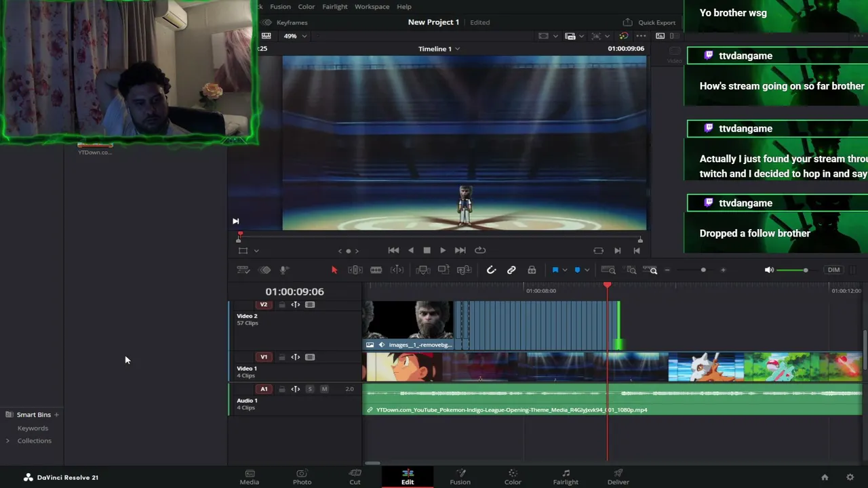Image resolution: width=868 pixels, height=488 pixels.
Task: Mute the Audio 1 track
Action: (324, 389)
